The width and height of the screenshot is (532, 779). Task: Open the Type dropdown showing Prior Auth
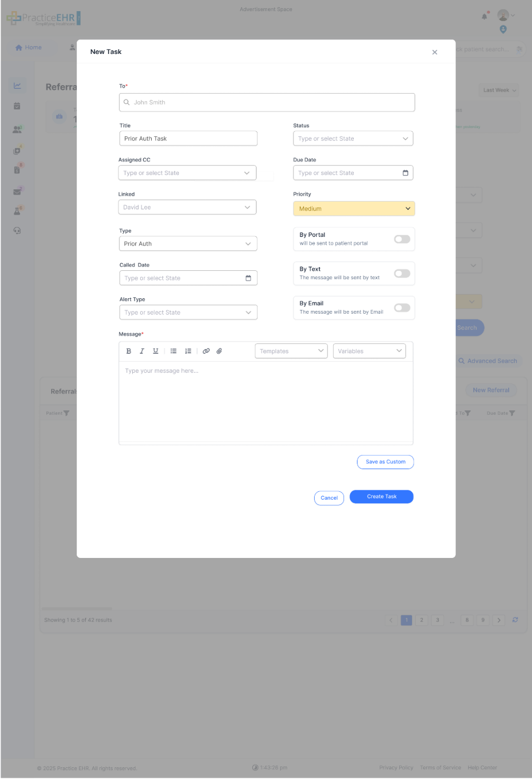click(x=188, y=244)
